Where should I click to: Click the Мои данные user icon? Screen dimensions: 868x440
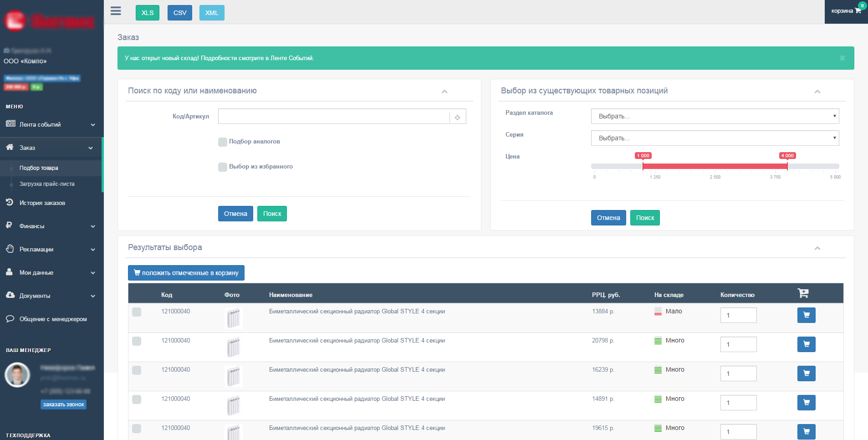9,272
